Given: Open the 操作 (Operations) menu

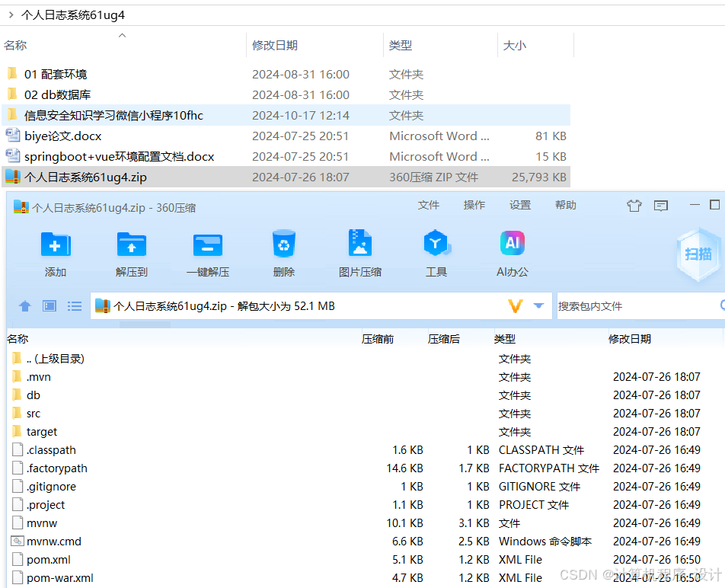Looking at the screenshot, I should tap(474, 205).
